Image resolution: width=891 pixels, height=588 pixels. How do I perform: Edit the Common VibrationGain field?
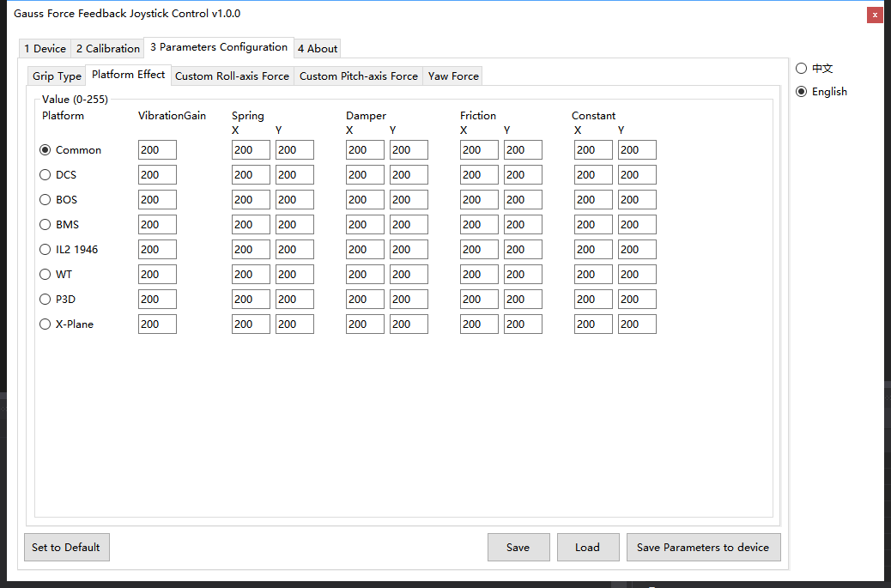(x=157, y=150)
